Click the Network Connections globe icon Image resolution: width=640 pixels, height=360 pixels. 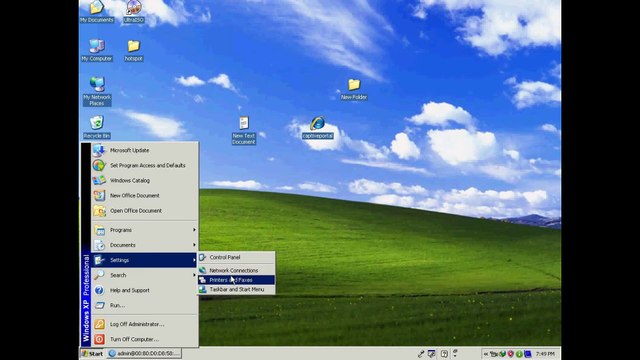point(203,270)
